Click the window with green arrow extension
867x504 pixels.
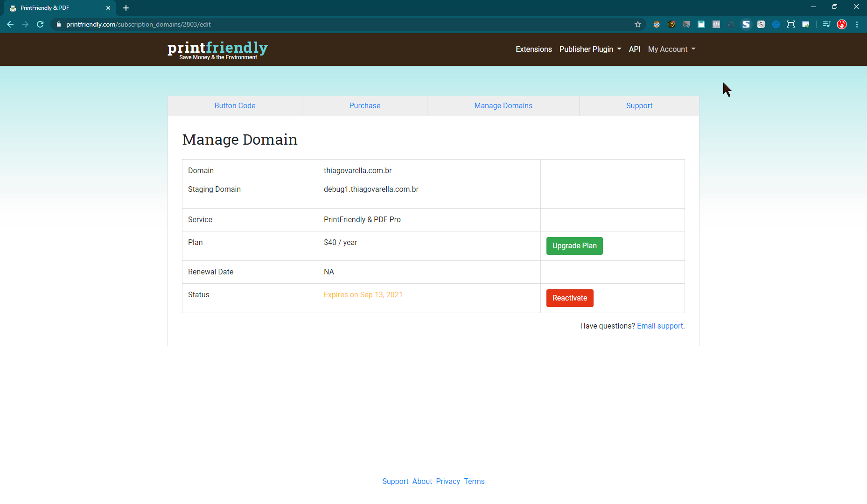(806, 24)
